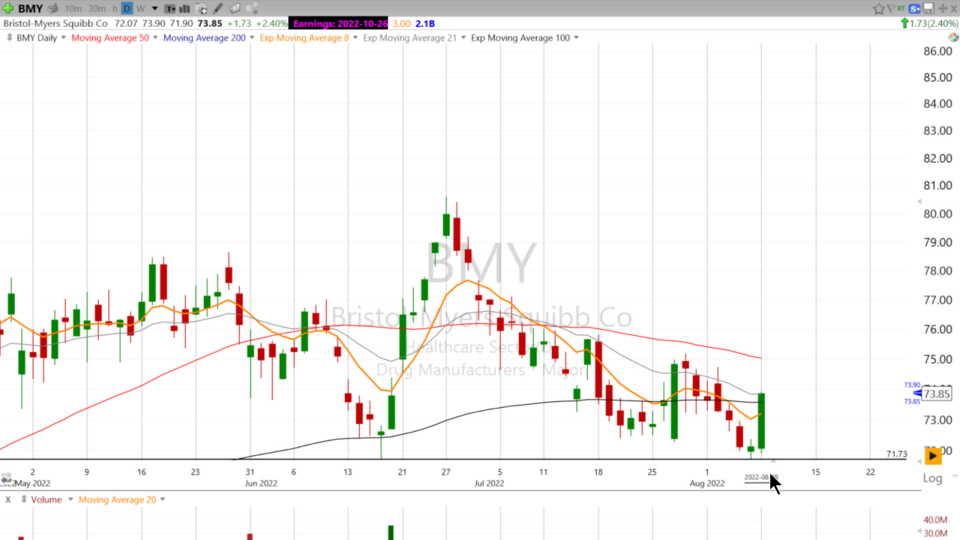Screen dimensions: 960x540
Task: Toggle the Log scale option
Action: point(932,478)
